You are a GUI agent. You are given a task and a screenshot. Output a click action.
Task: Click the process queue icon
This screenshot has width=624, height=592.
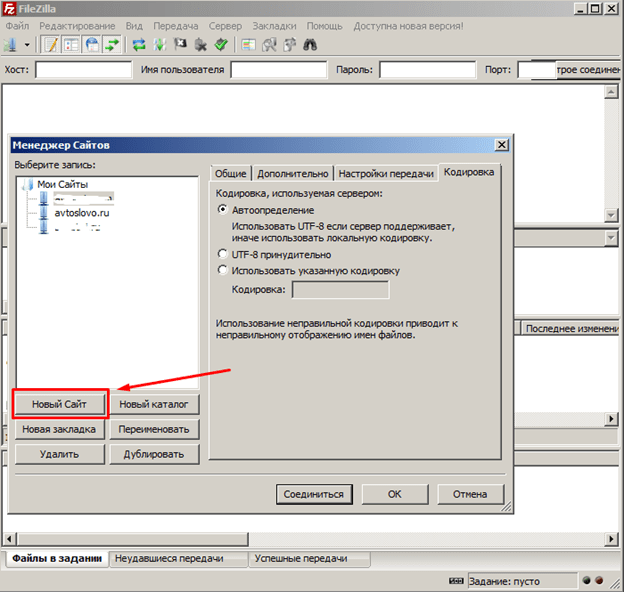coord(160,45)
